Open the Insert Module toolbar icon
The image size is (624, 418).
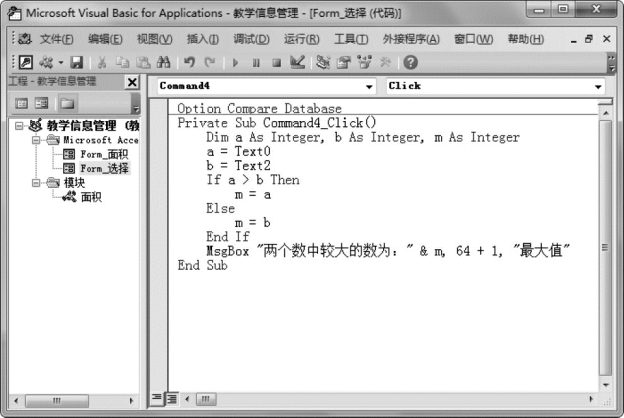pyautogui.click(x=46, y=63)
